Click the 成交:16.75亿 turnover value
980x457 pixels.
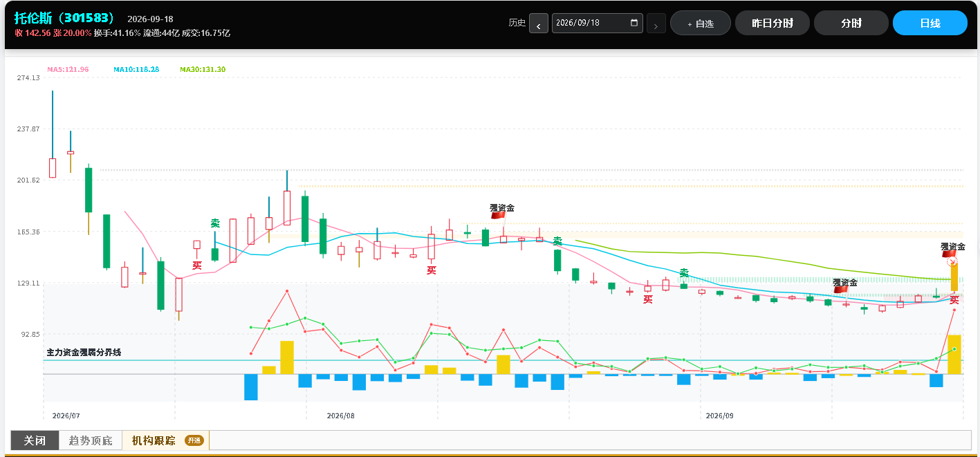point(206,33)
